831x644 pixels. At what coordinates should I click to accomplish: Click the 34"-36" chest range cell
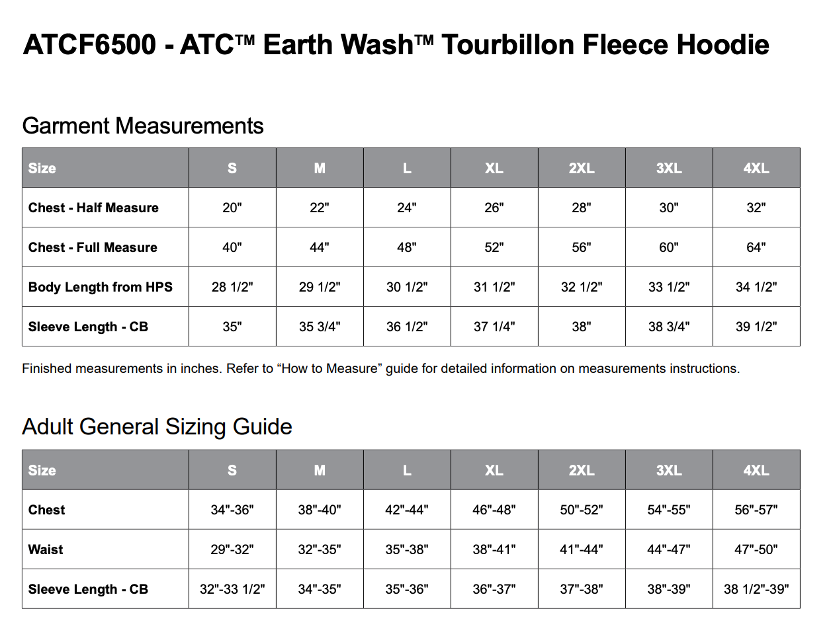232,510
